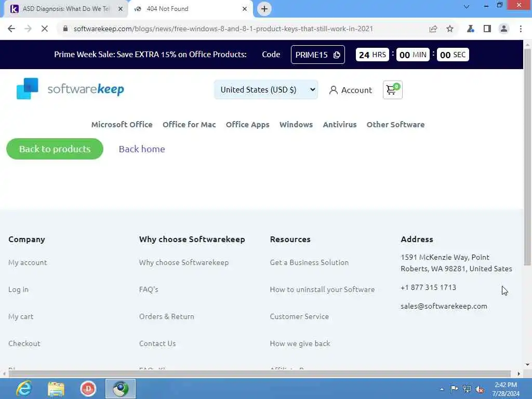Open the Chrome profile avatar
The image size is (532, 399).
click(504, 29)
